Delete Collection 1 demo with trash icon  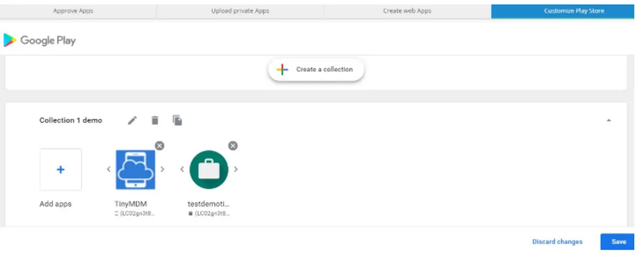click(x=155, y=120)
